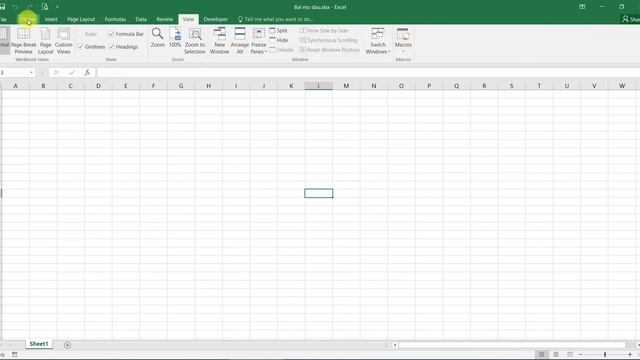
Task: Adjust the zoom slider handle
Action: pyautogui.click(x=605, y=354)
